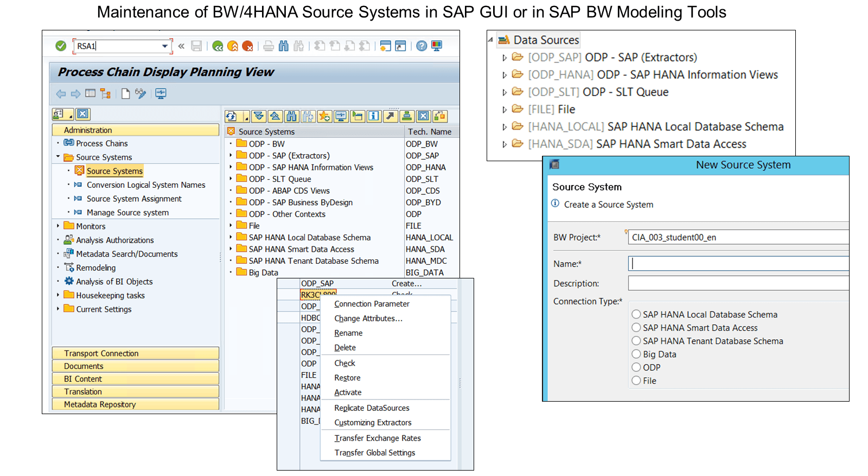Click the arrow shortcut icon in tree toolbar
Screen dimensions: 868x476
coord(390,116)
